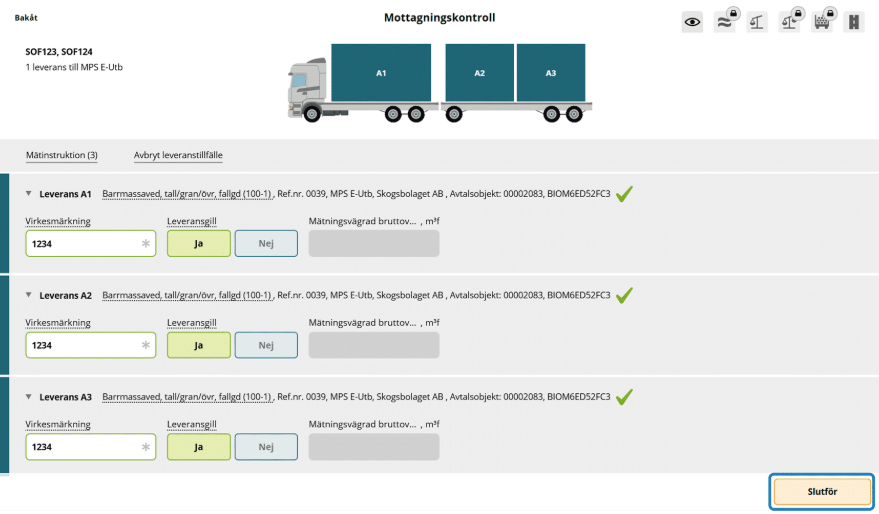Click the green checkmark for Leverans A1
The height and width of the screenshot is (514, 879).
pyautogui.click(x=625, y=194)
